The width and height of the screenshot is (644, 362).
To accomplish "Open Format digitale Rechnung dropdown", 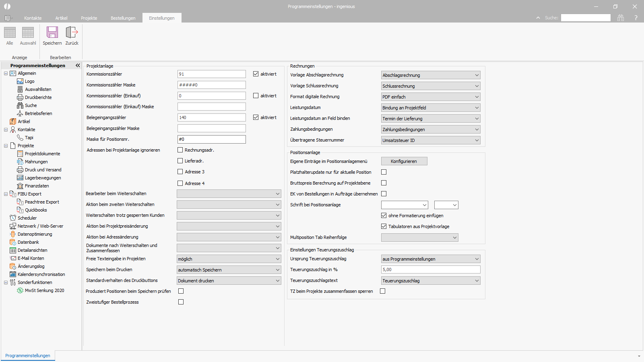I will [x=431, y=97].
